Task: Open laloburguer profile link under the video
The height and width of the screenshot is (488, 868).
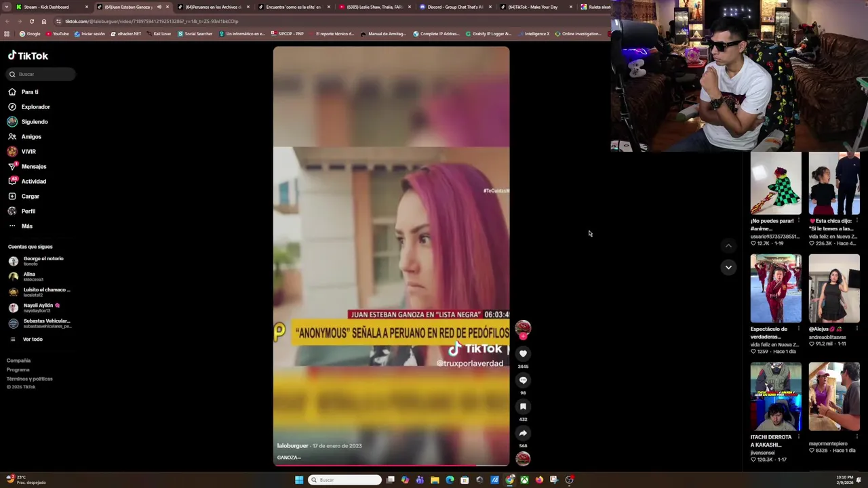Action: click(292, 446)
